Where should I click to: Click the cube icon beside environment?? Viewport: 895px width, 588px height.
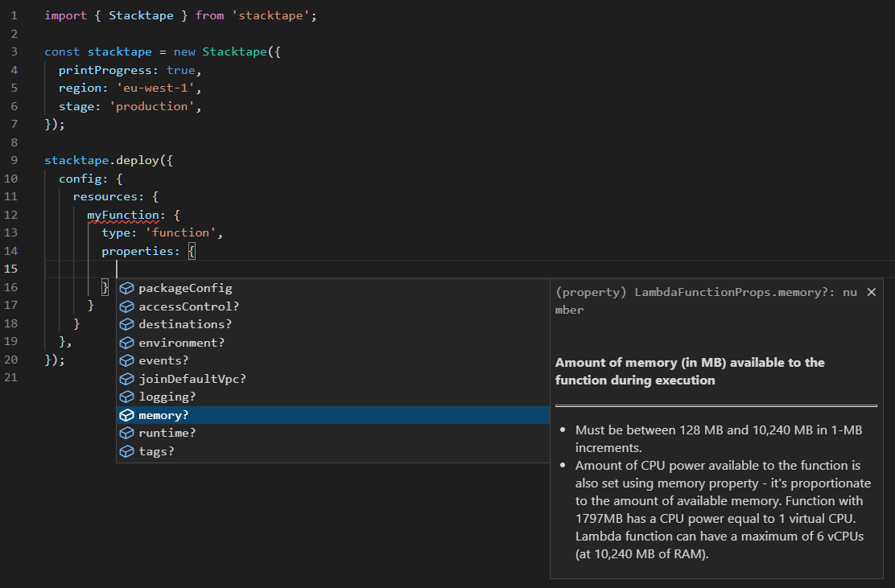[x=126, y=343]
